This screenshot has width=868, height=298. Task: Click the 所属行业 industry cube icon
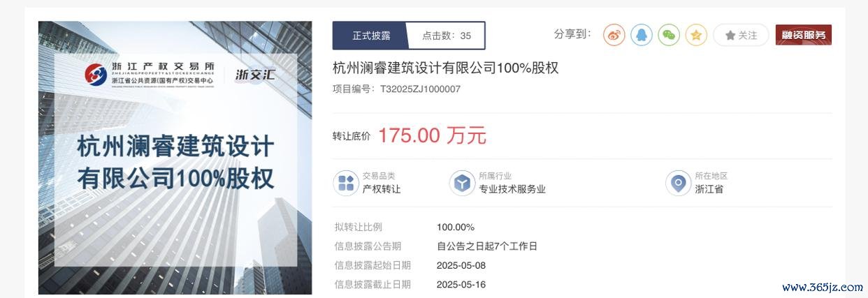tap(461, 183)
